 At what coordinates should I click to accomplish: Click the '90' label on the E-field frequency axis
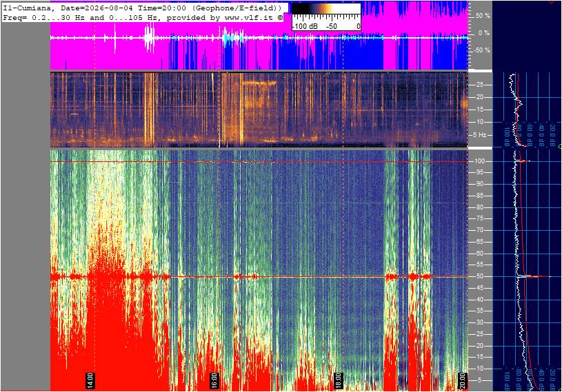pyautogui.click(x=479, y=184)
